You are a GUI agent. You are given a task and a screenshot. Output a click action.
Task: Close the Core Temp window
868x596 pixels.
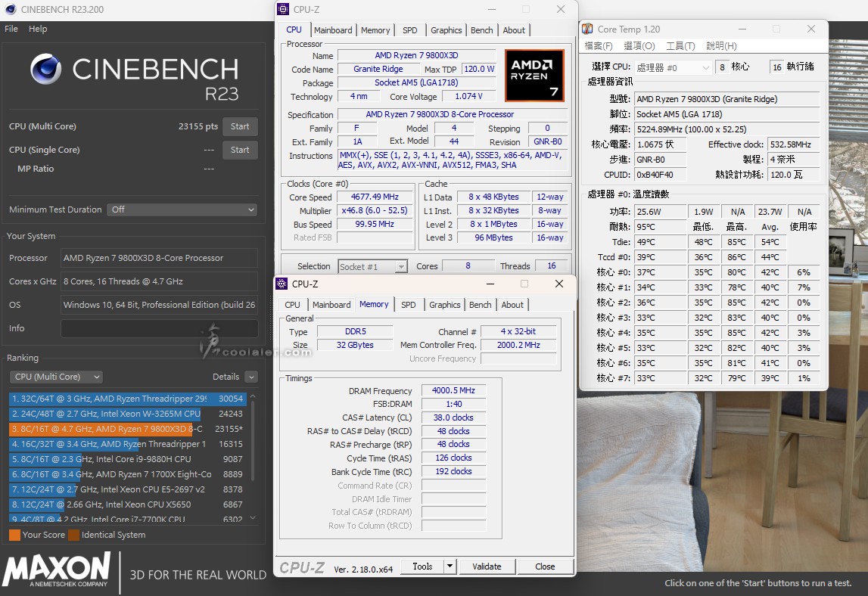[810, 29]
